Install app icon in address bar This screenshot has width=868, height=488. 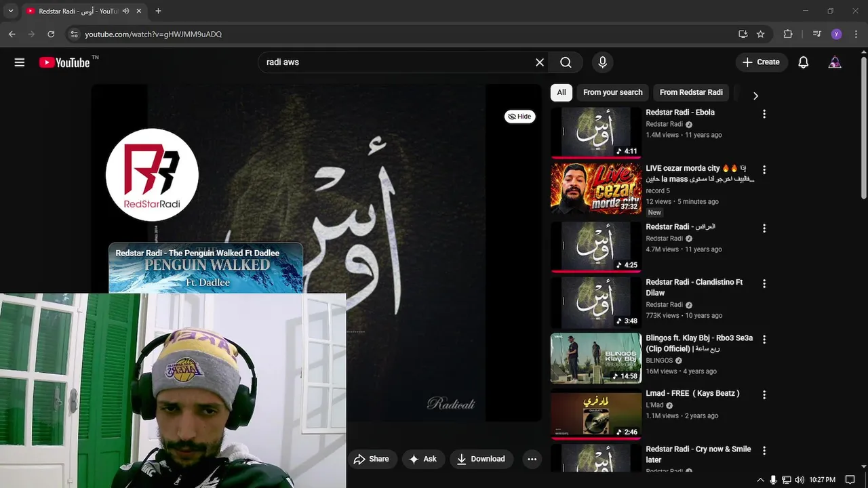pyautogui.click(x=743, y=34)
